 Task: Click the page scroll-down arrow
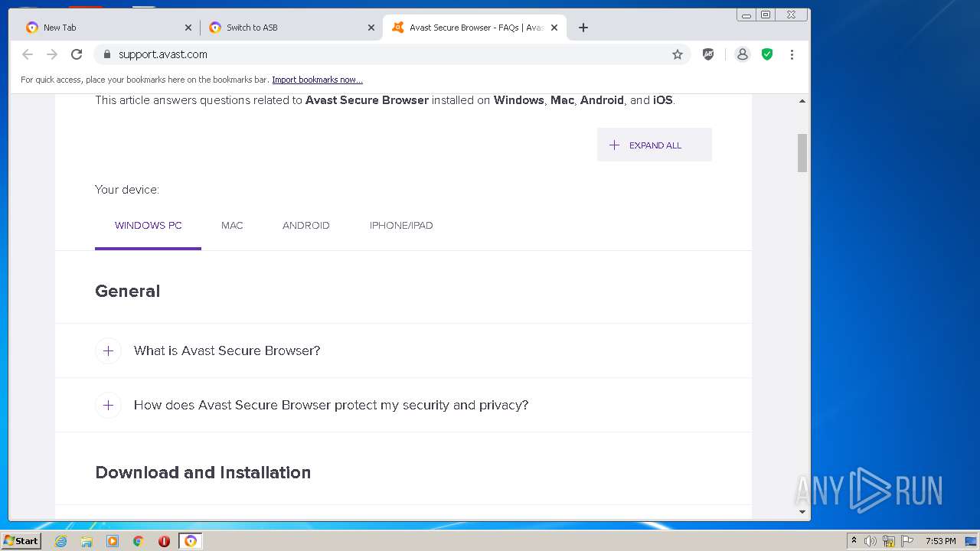(802, 512)
